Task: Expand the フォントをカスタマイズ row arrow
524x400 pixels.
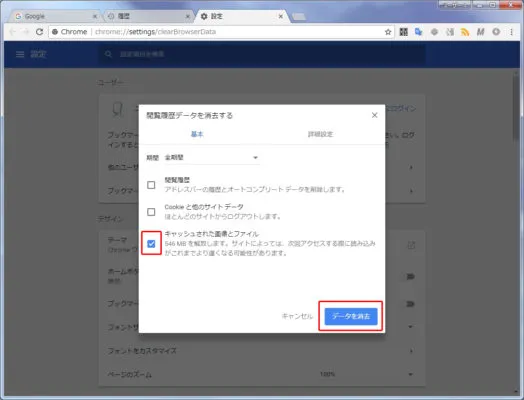Action: tap(411, 351)
